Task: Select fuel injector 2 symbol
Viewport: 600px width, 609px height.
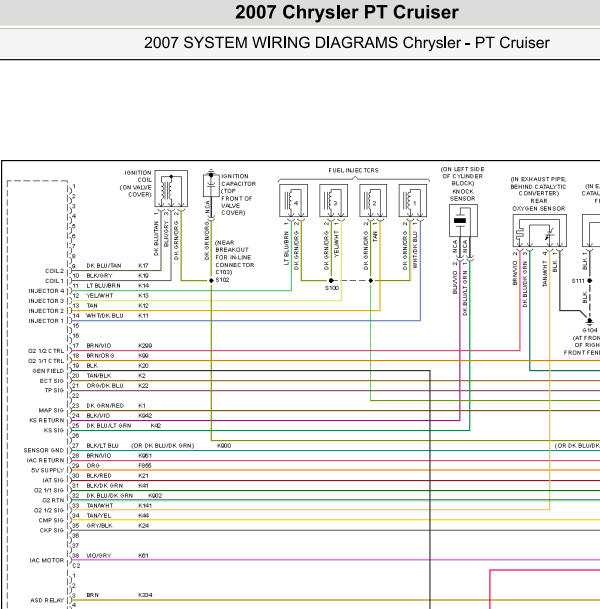Action: point(373,200)
